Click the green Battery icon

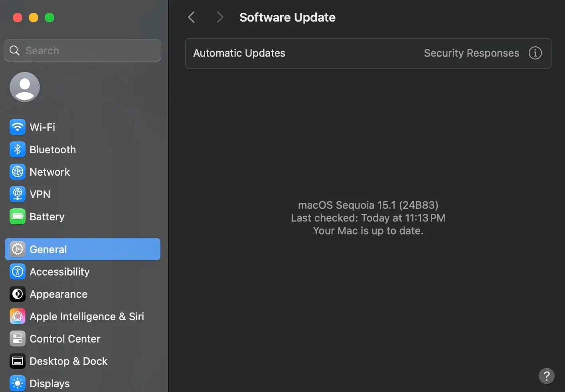(x=17, y=217)
